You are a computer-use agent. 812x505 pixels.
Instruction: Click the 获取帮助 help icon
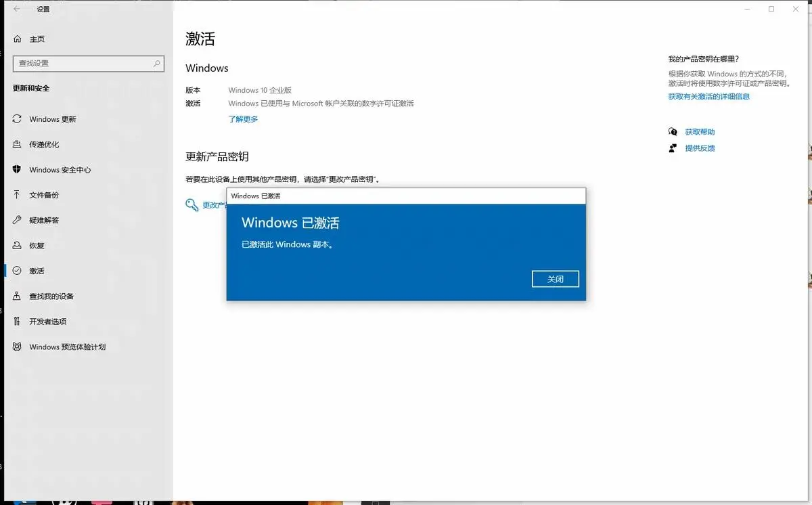click(672, 131)
